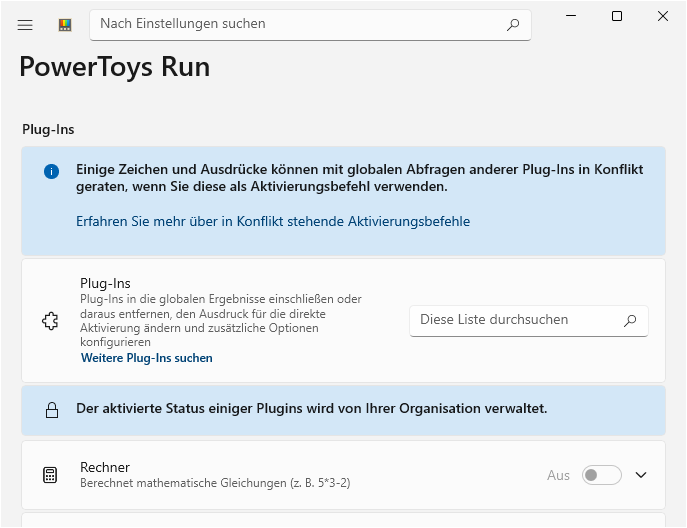Expand the Rechner plug-in options chevron
Image resolution: width=687 pixels, height=528 pixels.
point(641,475)
